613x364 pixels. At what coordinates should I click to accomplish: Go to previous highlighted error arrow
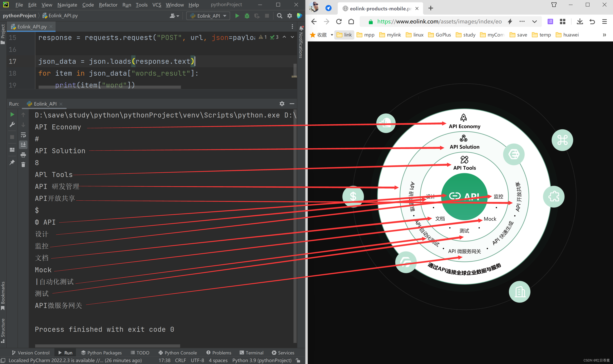pos(284,37)
